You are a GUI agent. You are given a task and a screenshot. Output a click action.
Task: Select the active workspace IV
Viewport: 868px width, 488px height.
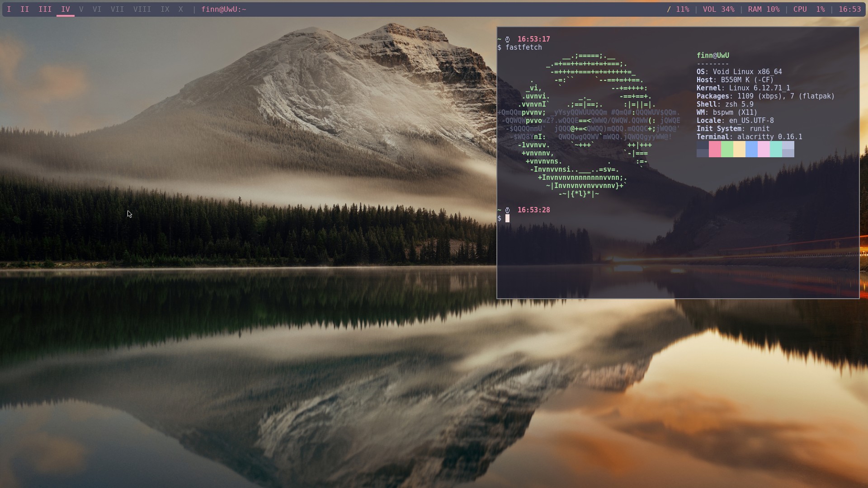[x=65, y=9]
